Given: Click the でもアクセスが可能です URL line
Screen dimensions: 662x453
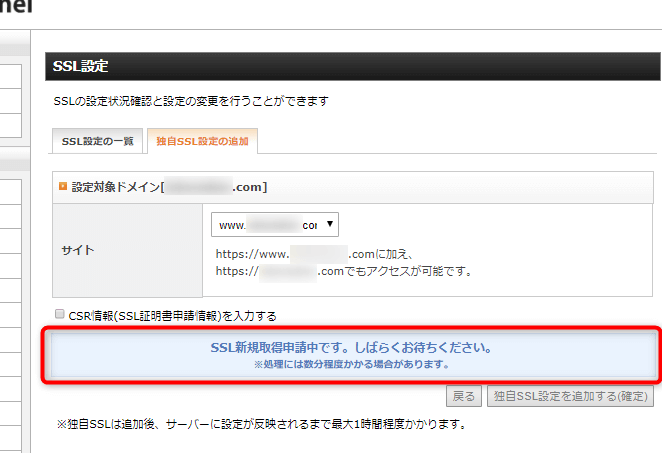Looking at the screenshot, I should (344, 271).
